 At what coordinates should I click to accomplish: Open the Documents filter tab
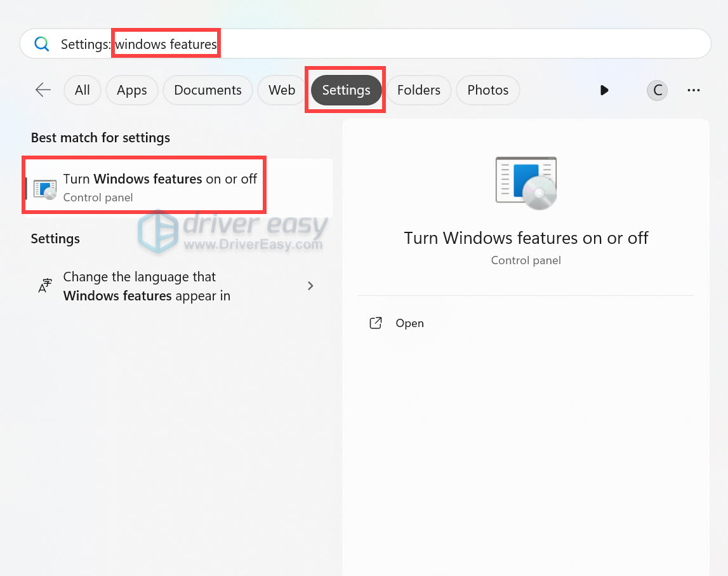(208, 90)
